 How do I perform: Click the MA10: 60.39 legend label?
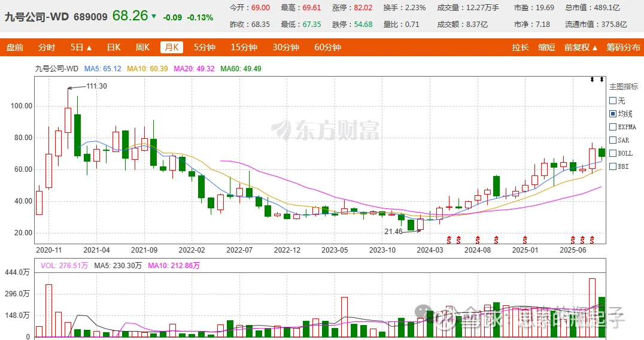click(x=147, y=69)
